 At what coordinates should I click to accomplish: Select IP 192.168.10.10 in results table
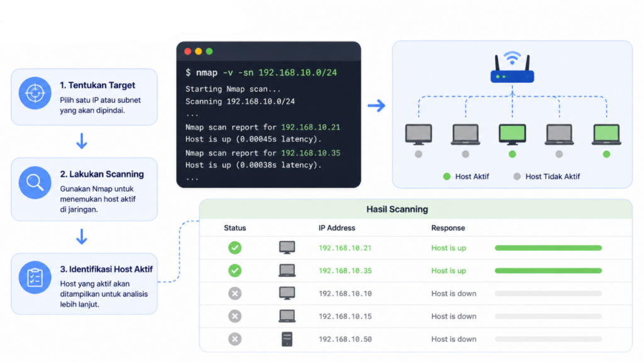(x=345, y=293)
